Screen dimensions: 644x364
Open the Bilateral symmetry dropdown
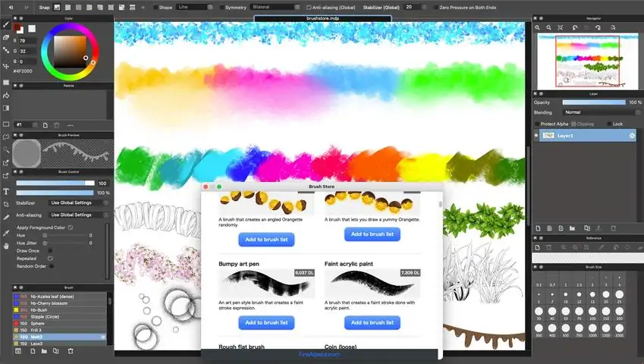point(275,7)
